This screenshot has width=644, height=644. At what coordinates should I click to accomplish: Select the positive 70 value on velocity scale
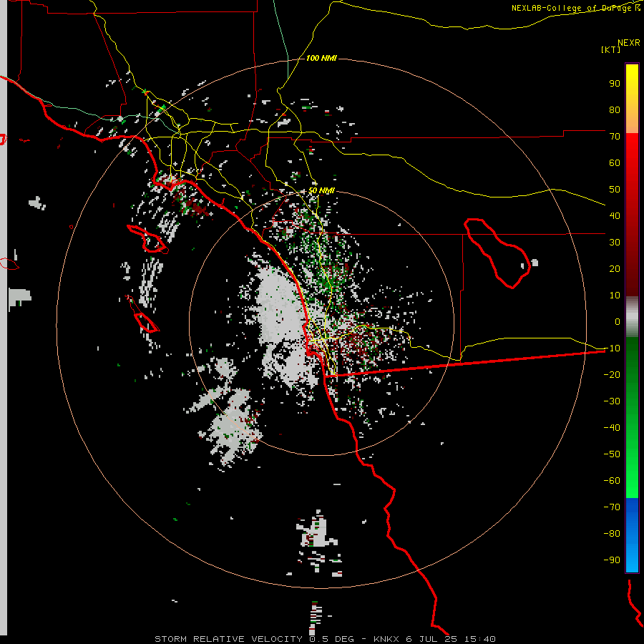pos(615,137)
